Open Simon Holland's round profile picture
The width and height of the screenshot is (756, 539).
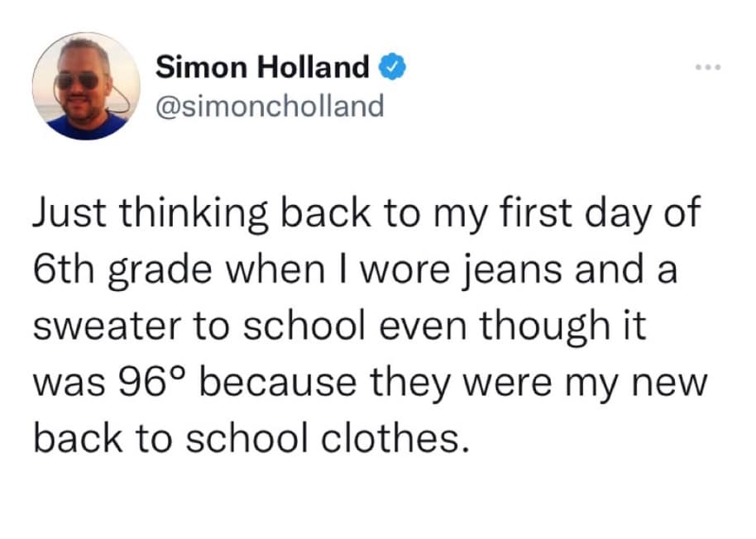coord(86,86)
